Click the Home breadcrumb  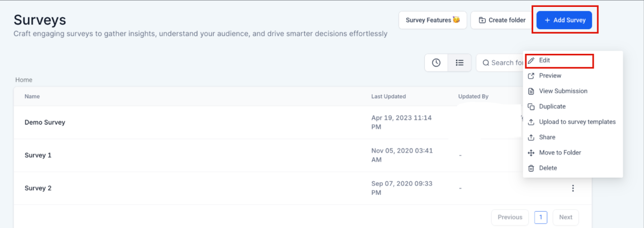[24, 79]
